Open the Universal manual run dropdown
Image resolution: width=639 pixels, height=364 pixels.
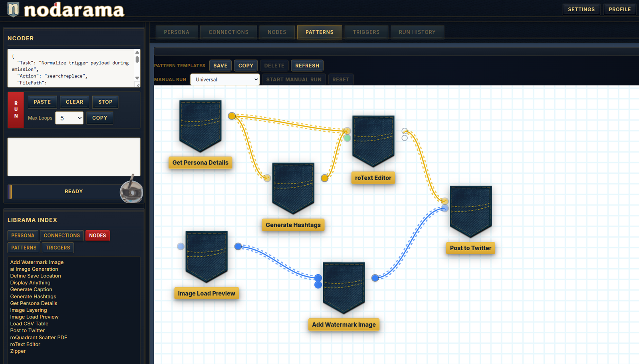coord(225,79)
